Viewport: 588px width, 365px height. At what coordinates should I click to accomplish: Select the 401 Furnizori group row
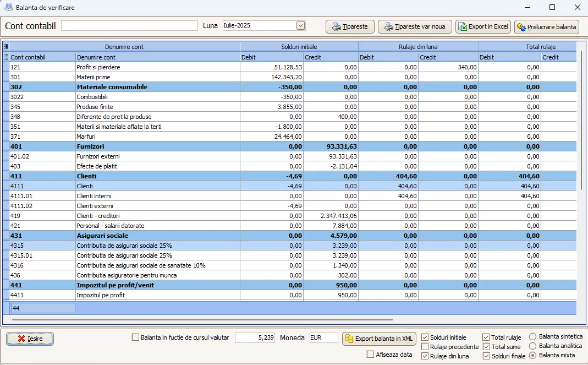(289, 146)
